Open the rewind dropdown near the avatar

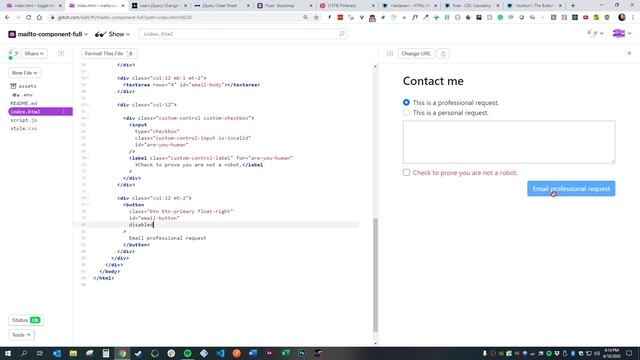(595, 34)
